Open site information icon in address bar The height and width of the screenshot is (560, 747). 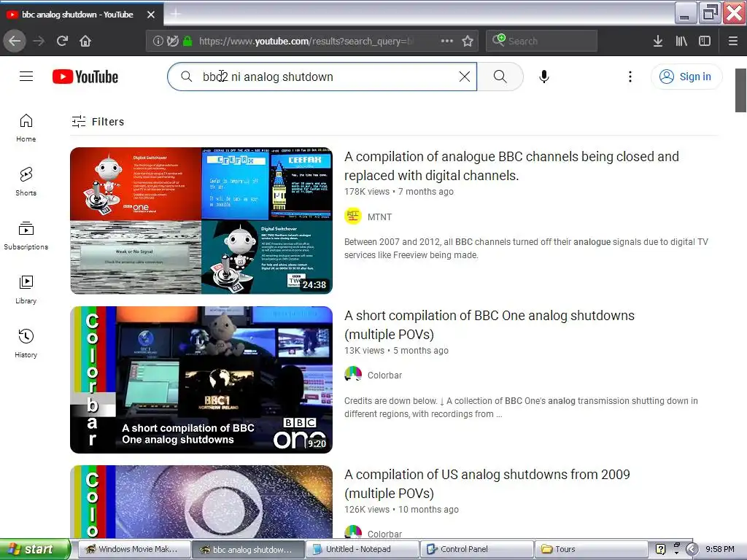pyautogui.click(x=158, y=41)
